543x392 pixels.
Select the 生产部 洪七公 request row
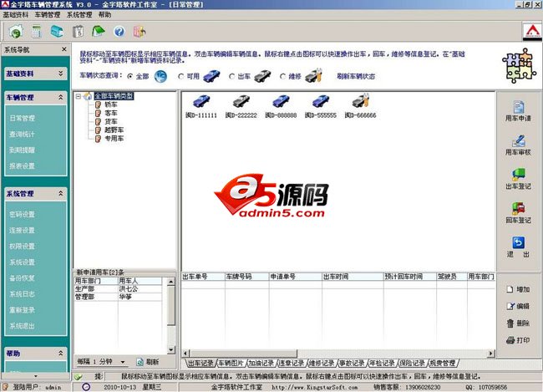click(118, 288)
